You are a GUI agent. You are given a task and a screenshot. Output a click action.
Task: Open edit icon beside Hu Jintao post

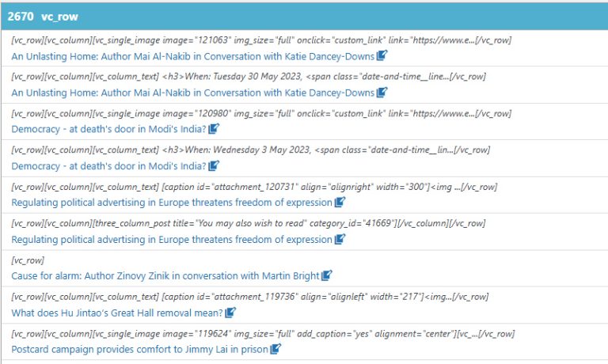230,312
